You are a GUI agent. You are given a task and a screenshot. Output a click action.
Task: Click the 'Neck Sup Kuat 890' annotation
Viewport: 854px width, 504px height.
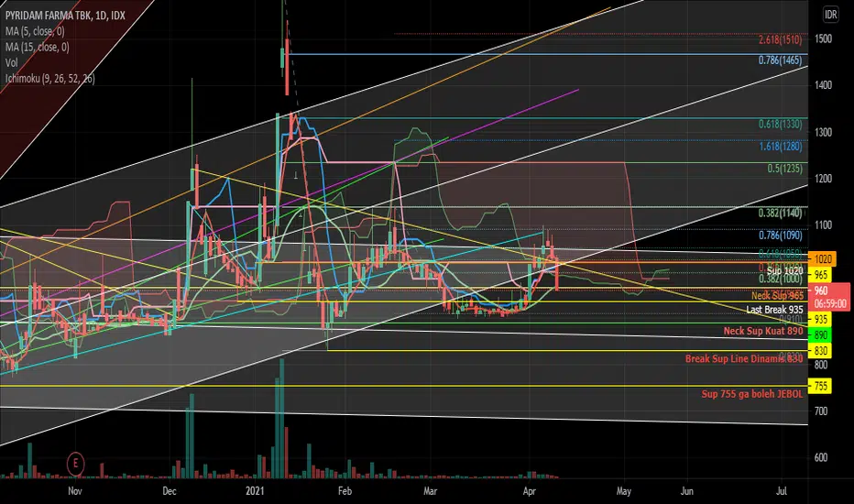click(x=763, y=331)
